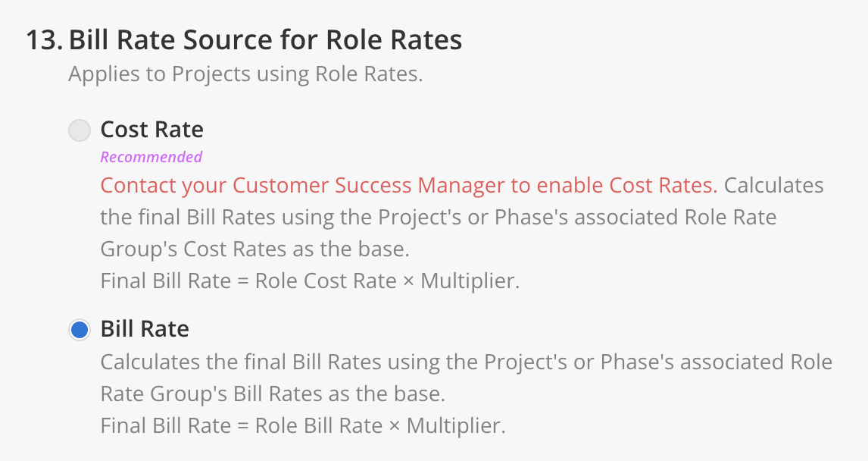This screenshot has width=868, height=461.
Task: Click the Group's Cost Rates as the base line
Action: point(254,249)
